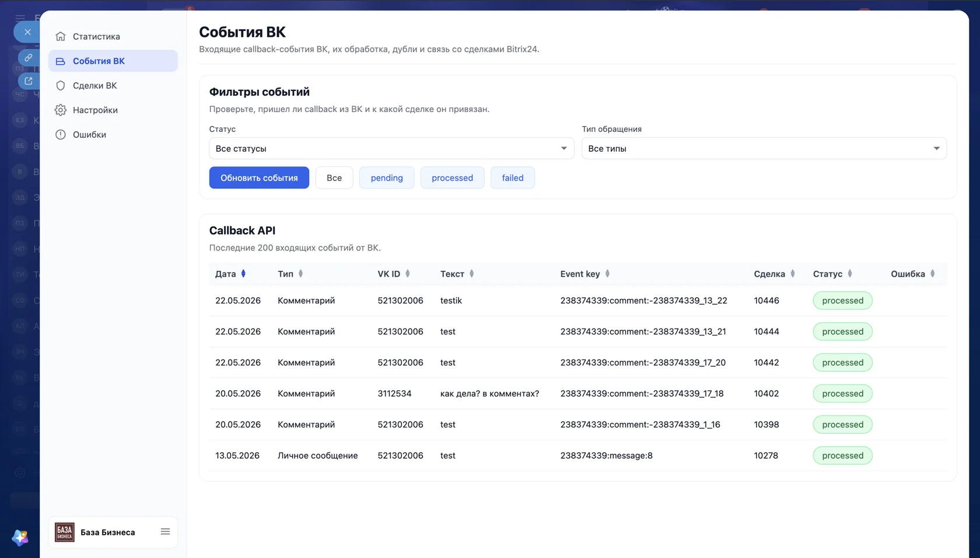Click the colorful assistant icon at bottom left
This screenshot has width=980, height=558.
click(x=20, y=538)
